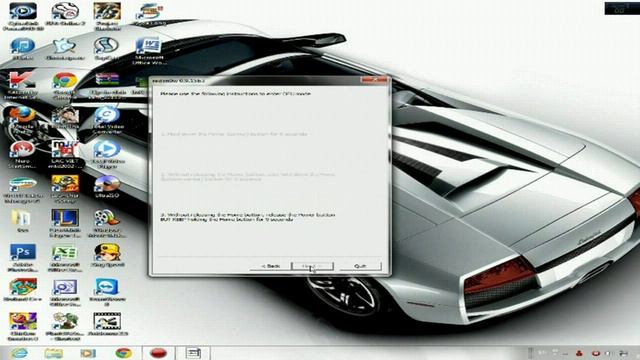Launch Google Chrome desktop shortcut
Viewport: 640px width, 360px height.
(64, 86)
